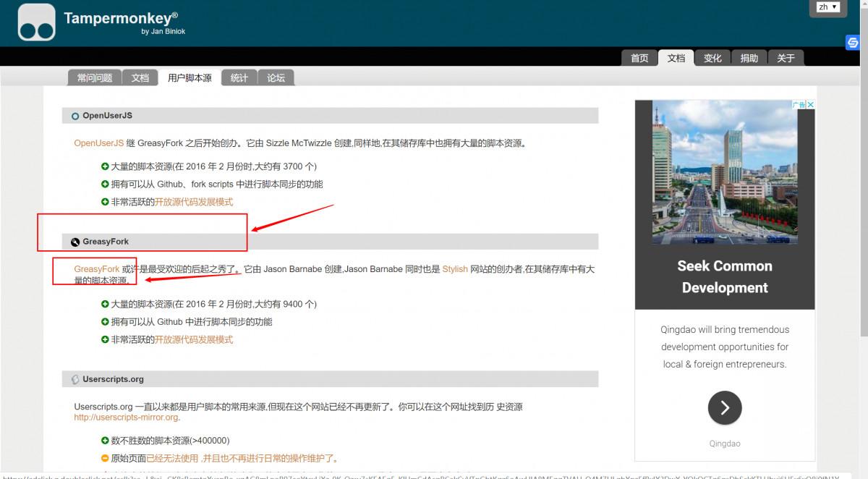Click the 'by Jan Biniok' text
The width and height of the screenshot is (868, 479).
click(163, 31)
